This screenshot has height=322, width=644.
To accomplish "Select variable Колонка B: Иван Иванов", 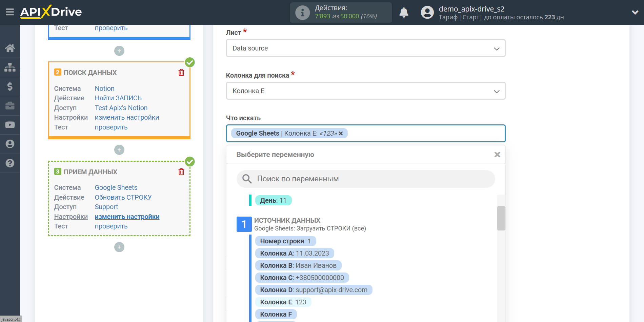I will 298,265.
